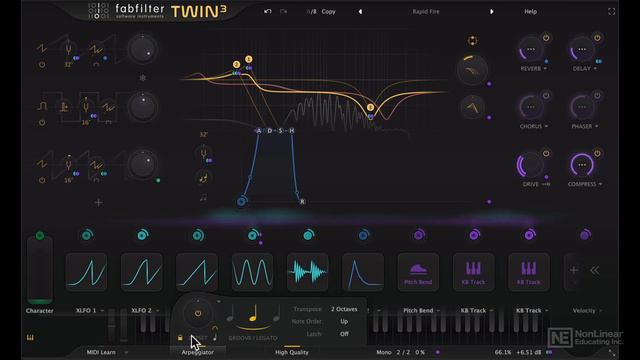Image resolution: width=640 pixels, height=360 pixels.
Task: Click the ADSR release point R
Action: click(302, 202)
